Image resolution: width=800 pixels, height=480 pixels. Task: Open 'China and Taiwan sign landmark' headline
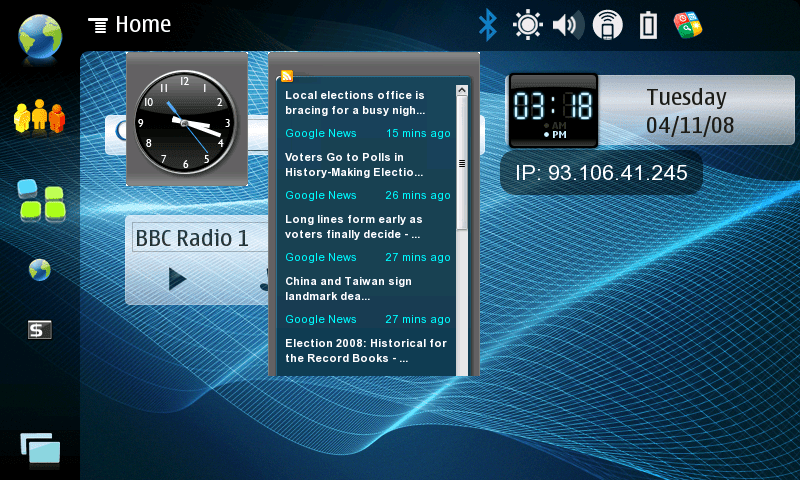348,288
